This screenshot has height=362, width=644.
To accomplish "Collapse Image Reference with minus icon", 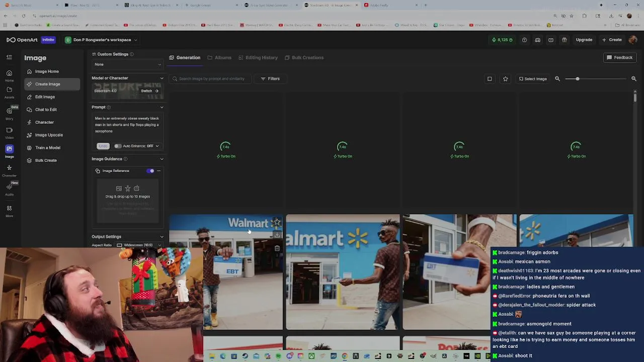I will click(x=158, y=171).
